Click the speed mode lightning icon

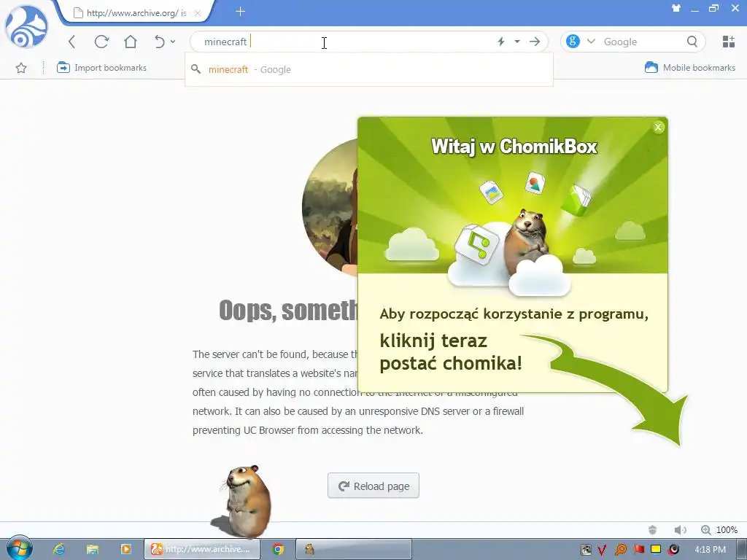500,42
